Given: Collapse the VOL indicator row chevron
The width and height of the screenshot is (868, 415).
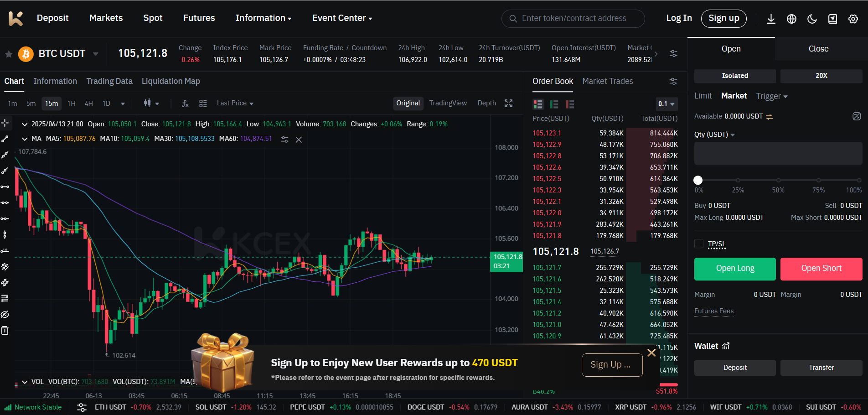Looking at the screenshot, I should (x=25, y=382).
